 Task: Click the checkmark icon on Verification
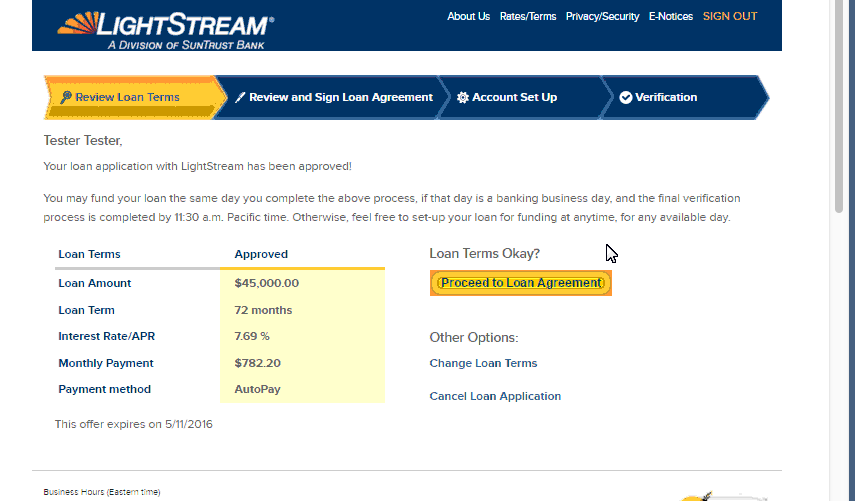(626, 98)
